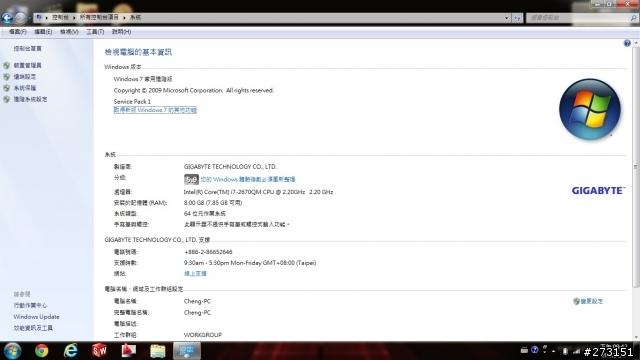Image resolution: width=640 pixels, height=360 pixels.
Task: Open 效能資訊及工具 in the sidebar
Action: [33, 328]
